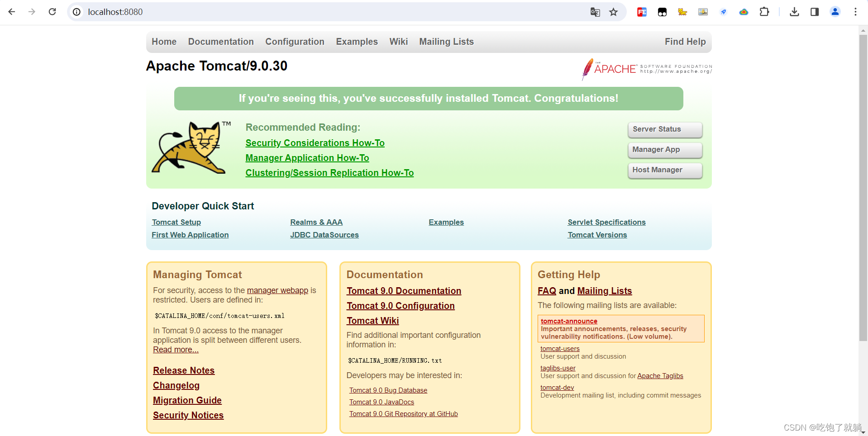Screen dimensions: 868x436
Task: Open Manager Application How-To link
Action: (307, 158)
